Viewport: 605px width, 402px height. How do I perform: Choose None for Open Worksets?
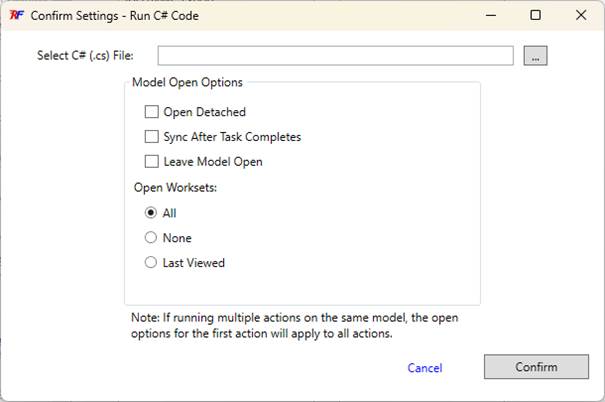pyautogui.click(x=151, y=238)
